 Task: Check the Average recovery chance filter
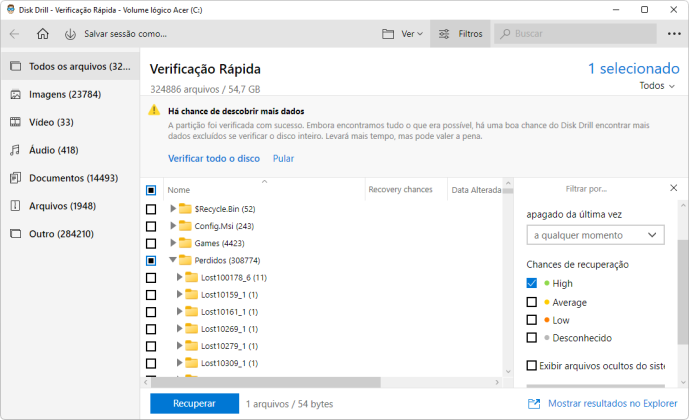click(x=532, y=302)
